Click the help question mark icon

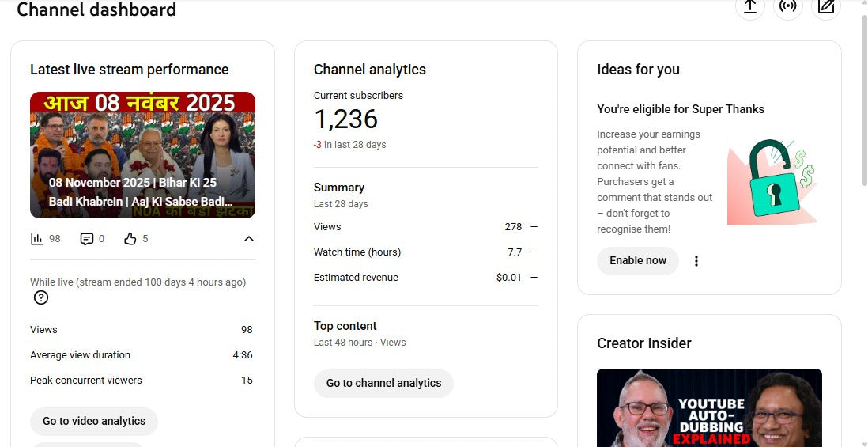pos(41,297)
